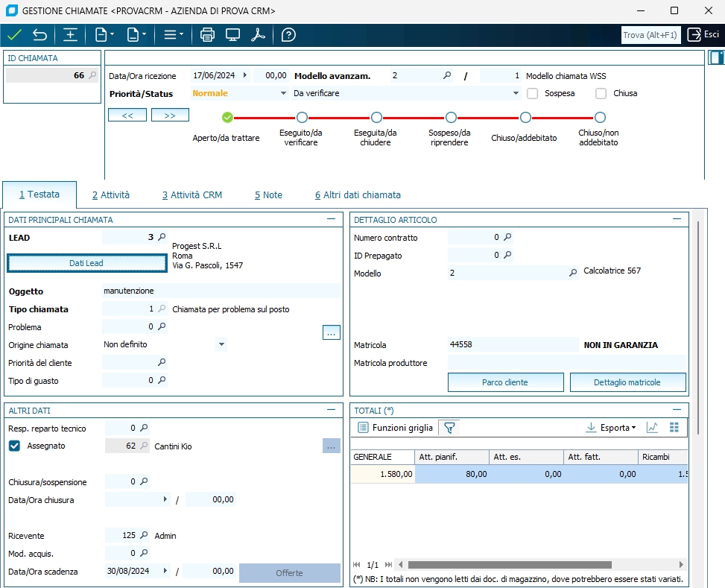Click the Trova search field
The width and height of the screenshot is (725, 588).
tap(650, 35)
